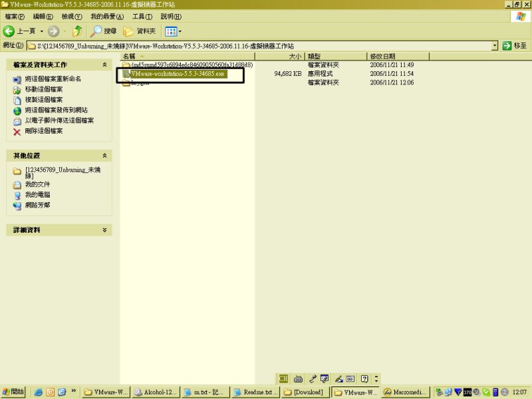Switch to the Alcohol-12... taskbar button
The width and height of the screenshot is (532, 399).
click(x=155, y=392)
